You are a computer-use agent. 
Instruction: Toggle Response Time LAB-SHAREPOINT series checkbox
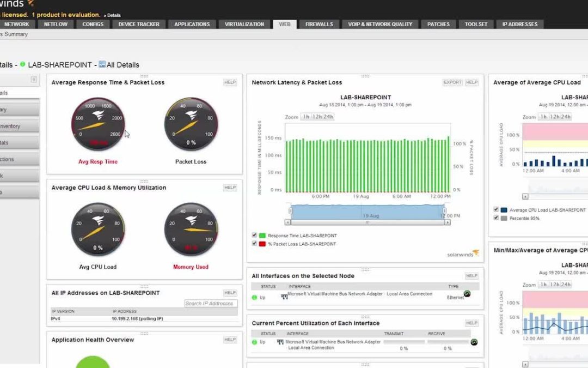coord(254,235)
